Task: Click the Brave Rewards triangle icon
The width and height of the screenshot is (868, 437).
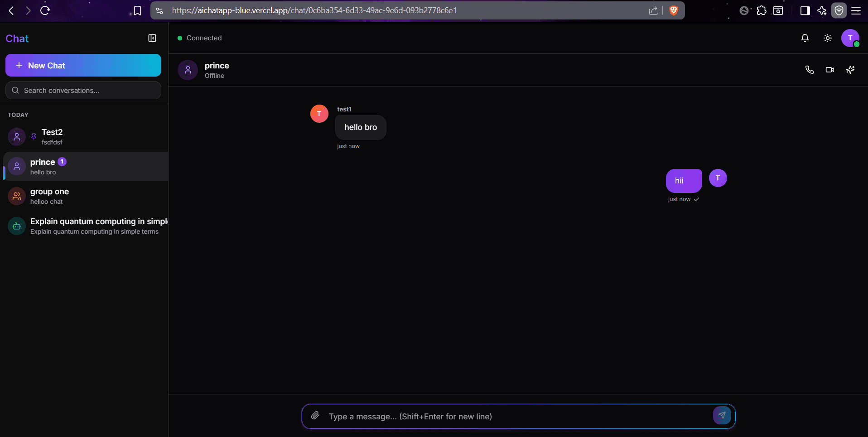Action: (822, 10)
